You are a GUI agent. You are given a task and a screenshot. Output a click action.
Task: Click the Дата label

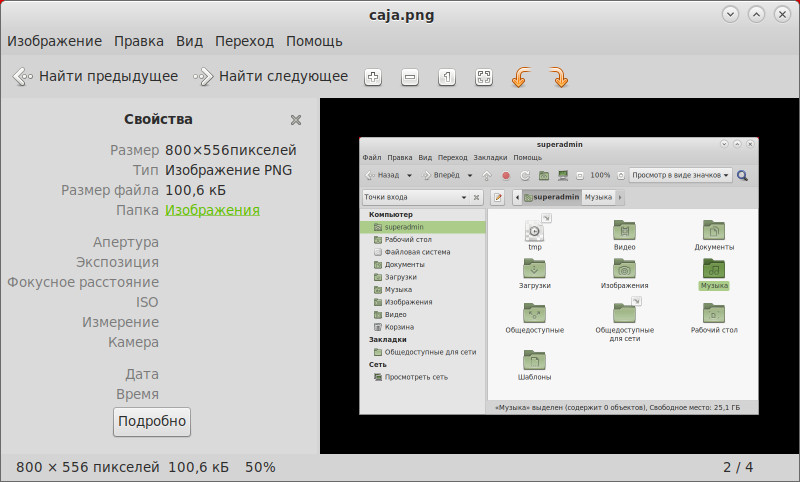[x=142, y=374]
